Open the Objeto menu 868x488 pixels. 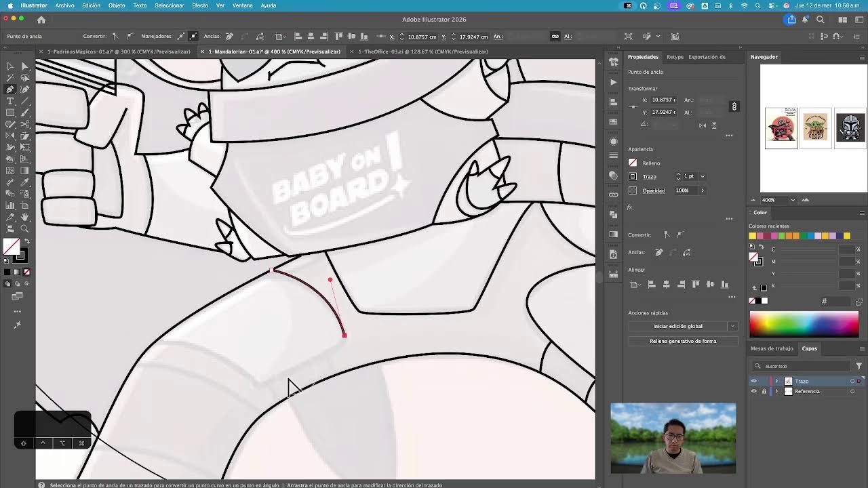pyautogui.click(x=117, y=5)
